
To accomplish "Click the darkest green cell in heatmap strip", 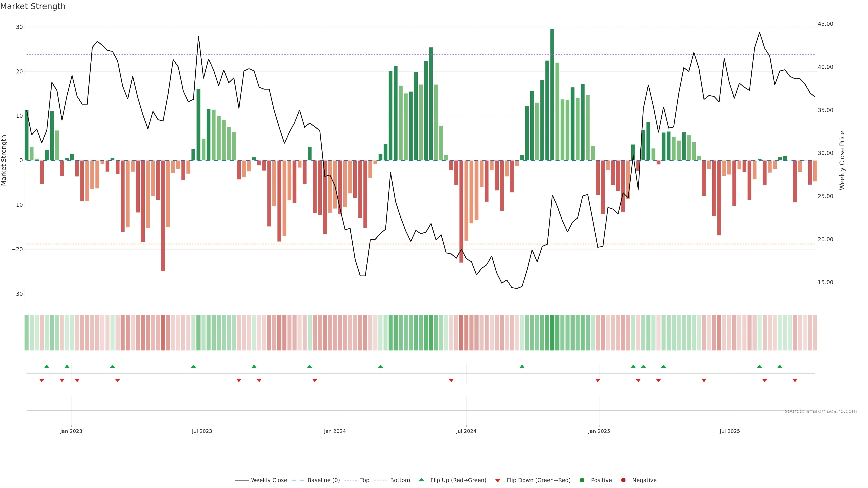I will pos(552,332).
